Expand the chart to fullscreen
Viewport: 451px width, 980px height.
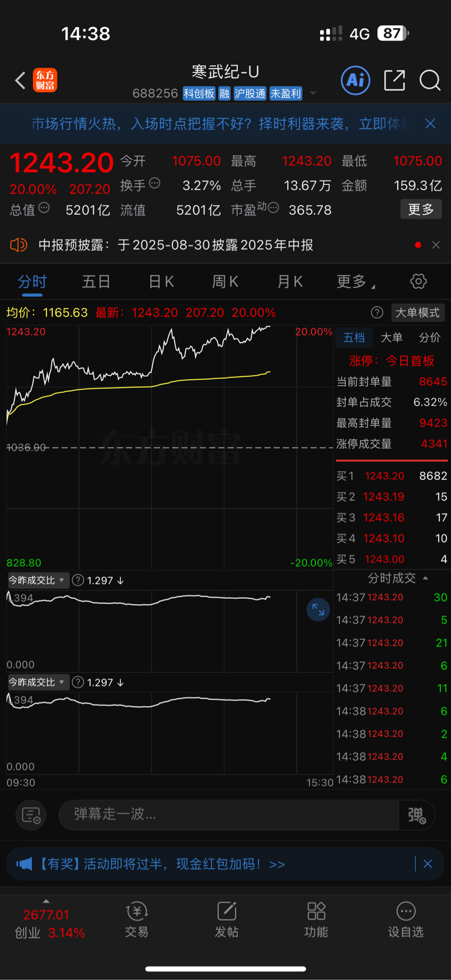(318, 609)
